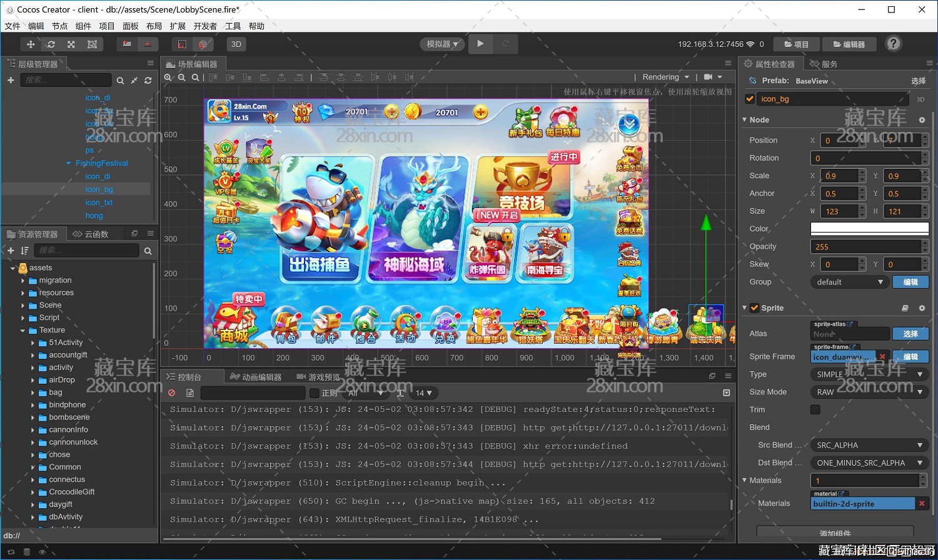Open the 模拟器 preview platform dropdown
This screenshot has width=938, height=560.
pos(442,44)
